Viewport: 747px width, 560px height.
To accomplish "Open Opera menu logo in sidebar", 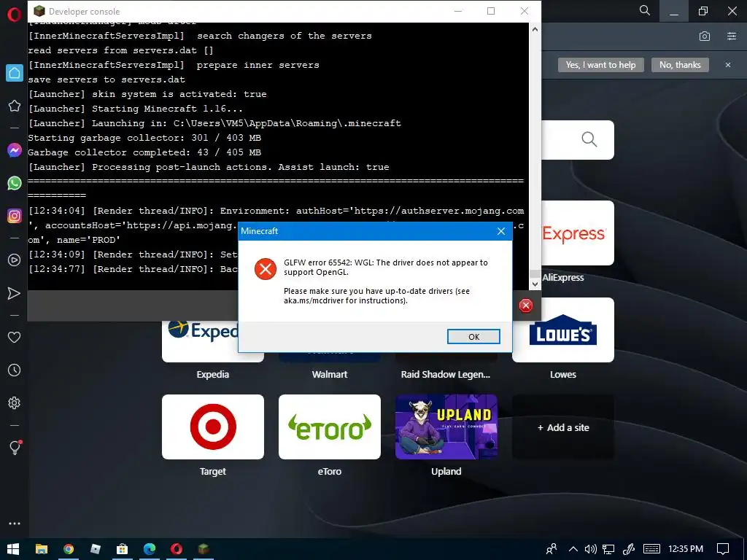I will tap(15, 15).
